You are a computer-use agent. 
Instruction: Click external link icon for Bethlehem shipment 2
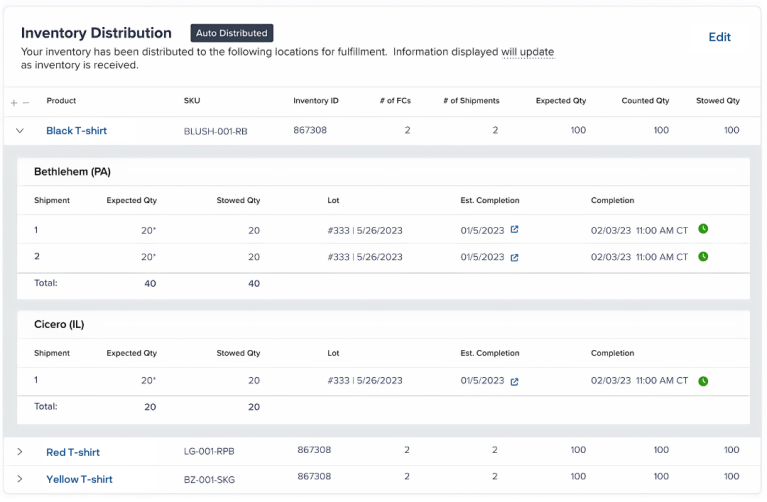(x=515, y=257)
